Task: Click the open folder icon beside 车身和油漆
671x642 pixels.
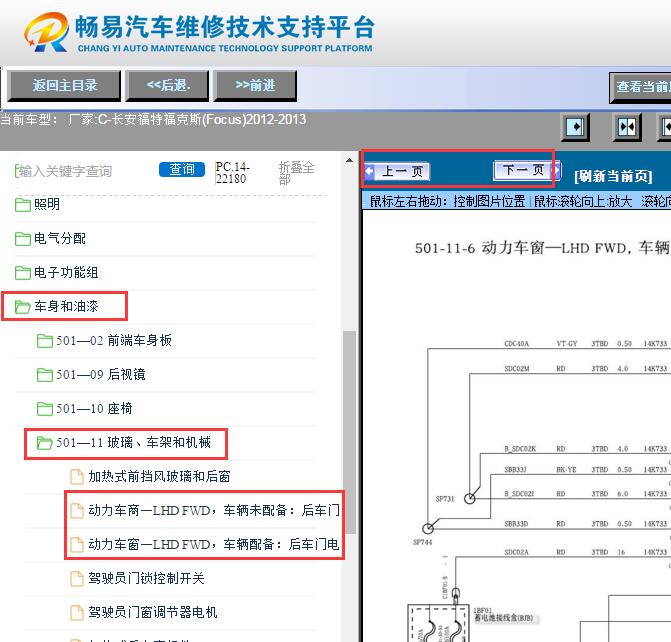Action: pos(23,307)
